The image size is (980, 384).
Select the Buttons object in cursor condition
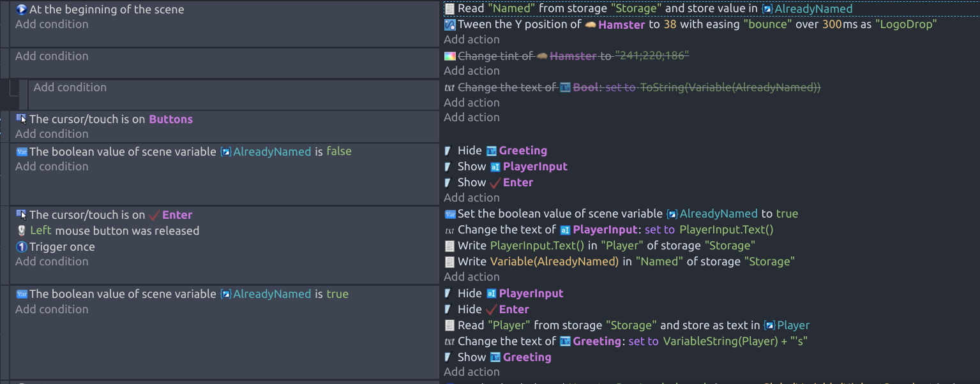tap(171, 119)
